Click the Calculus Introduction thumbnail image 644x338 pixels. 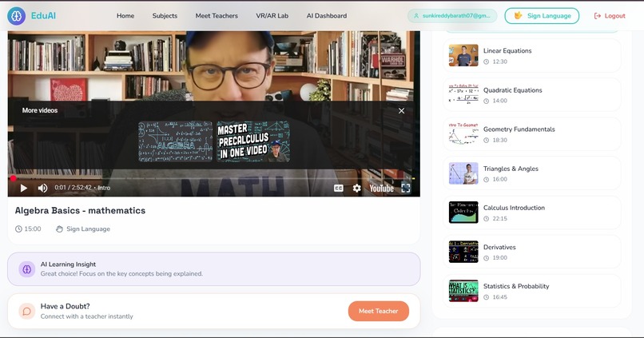click(463, 213)
